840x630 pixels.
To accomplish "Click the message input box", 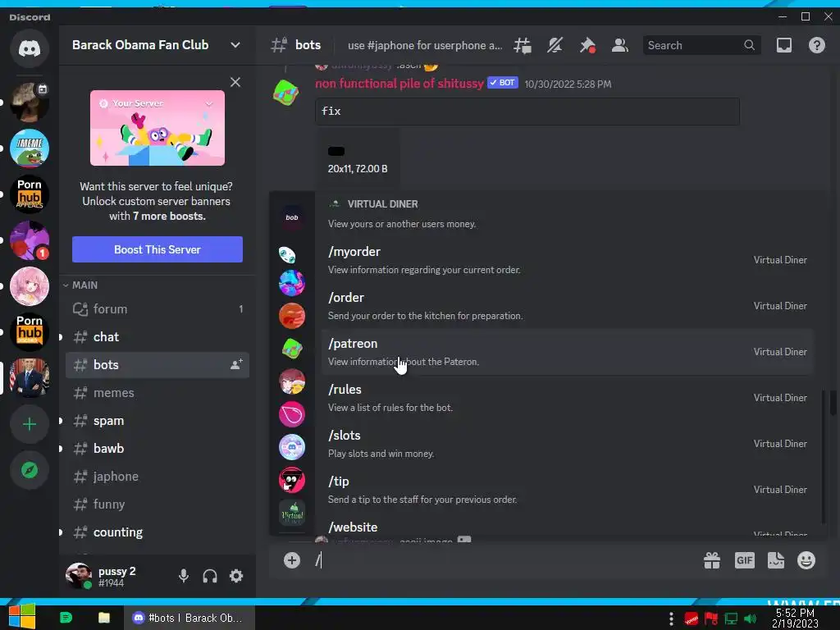I will 504,560.
